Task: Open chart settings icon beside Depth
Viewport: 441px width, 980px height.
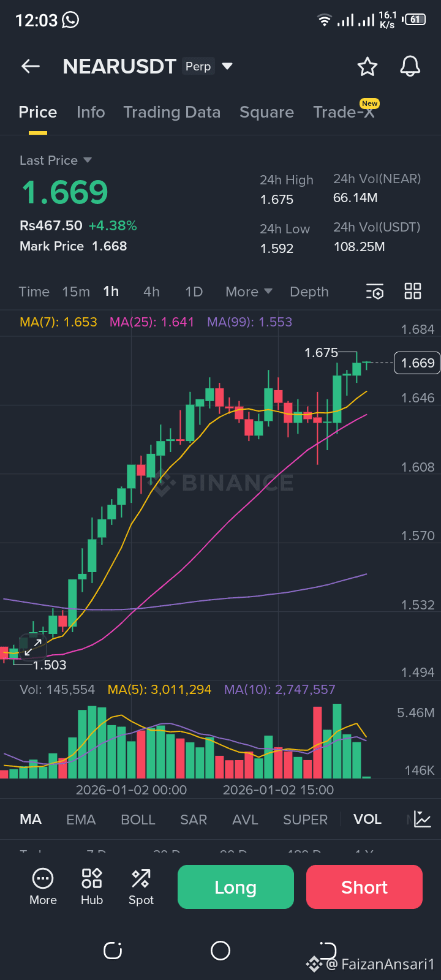Action: pos(375,292)
